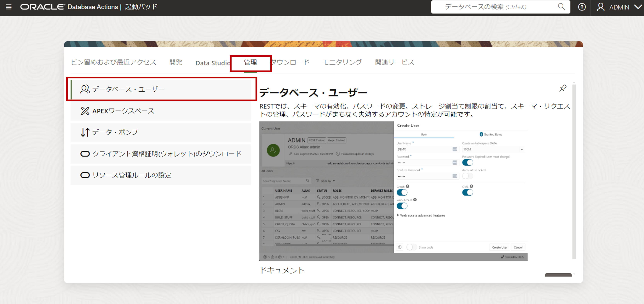
Task: Click the help question mark icon
Action: point(582,7)
